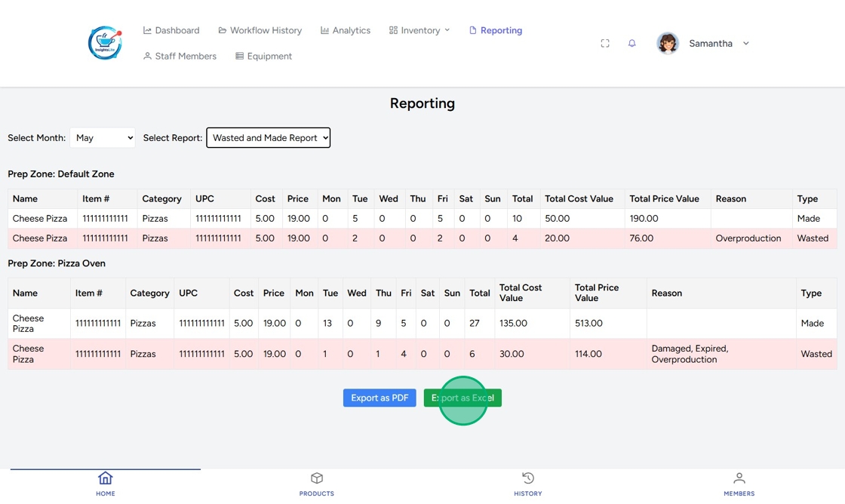
Task: Click Samantha's profile avatar
Action: pyautogui.click(x=668, y=44)
